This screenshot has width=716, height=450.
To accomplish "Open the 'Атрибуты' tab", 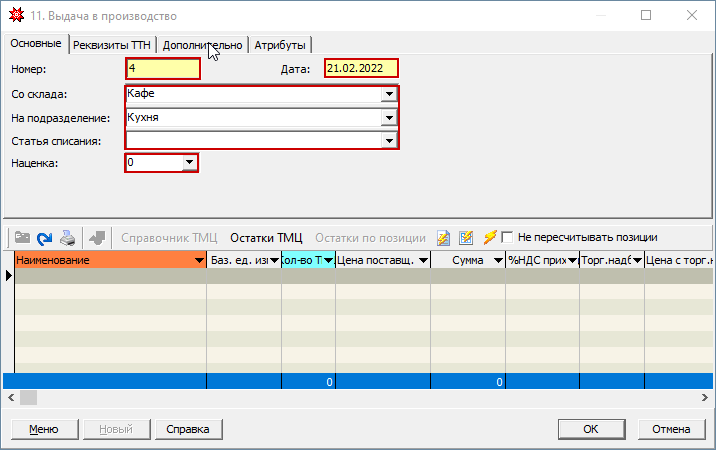I will [280, 45].
